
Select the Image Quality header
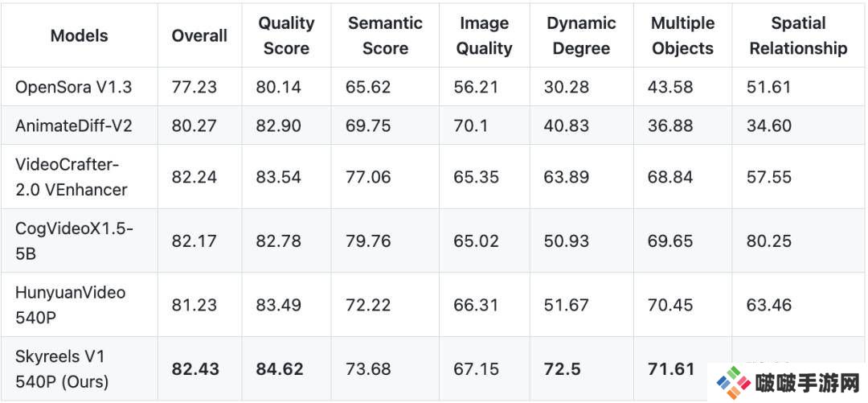point(485,35)
